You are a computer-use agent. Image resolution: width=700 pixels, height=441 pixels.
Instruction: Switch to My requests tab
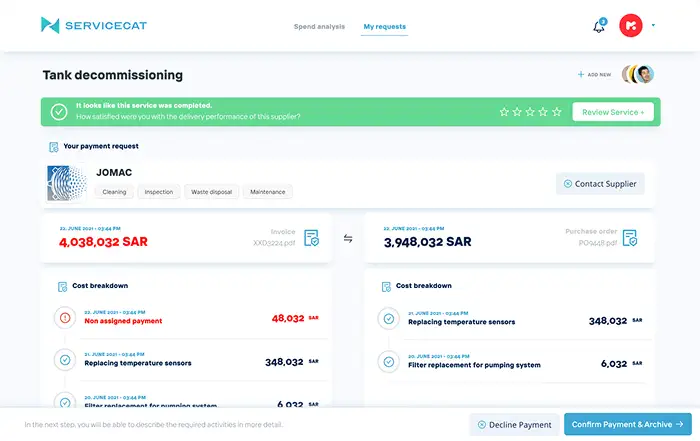coord(384,27)
